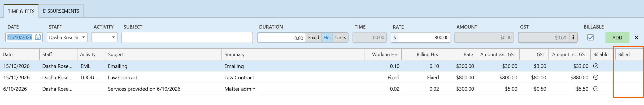Screen dimensions: 644x105
Task: Click the Time field showing 00:00
Action: (x=369, y=38)
